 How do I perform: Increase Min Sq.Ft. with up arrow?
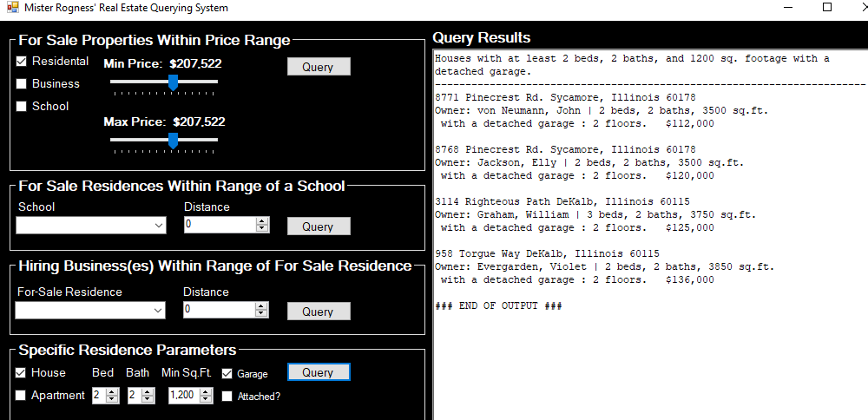click(x=206, y=391)
